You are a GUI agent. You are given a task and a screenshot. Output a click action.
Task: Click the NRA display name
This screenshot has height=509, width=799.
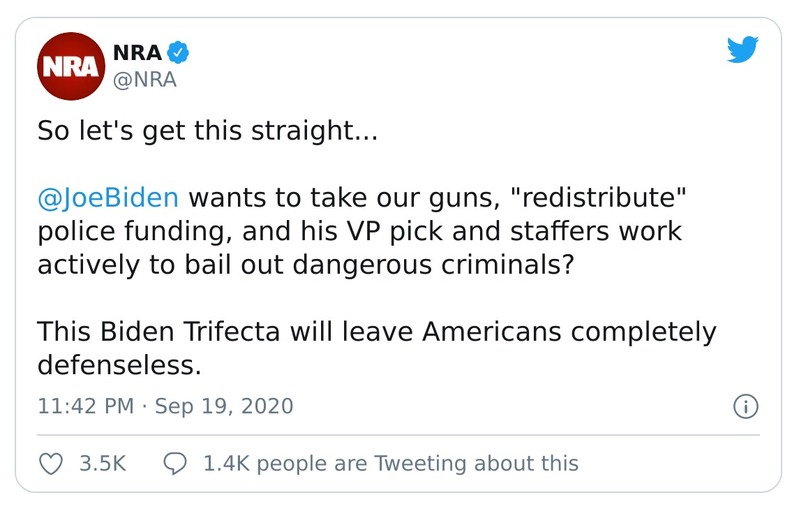[x=136, y=54]
